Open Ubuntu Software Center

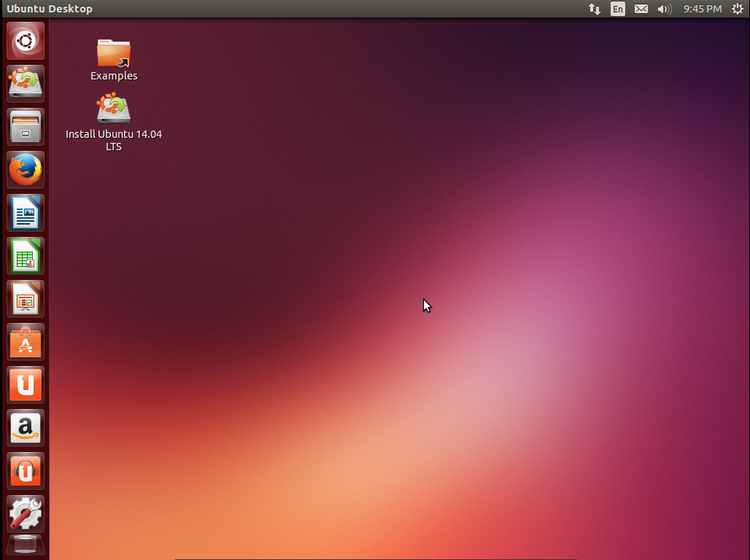click(x=26, y=342)
